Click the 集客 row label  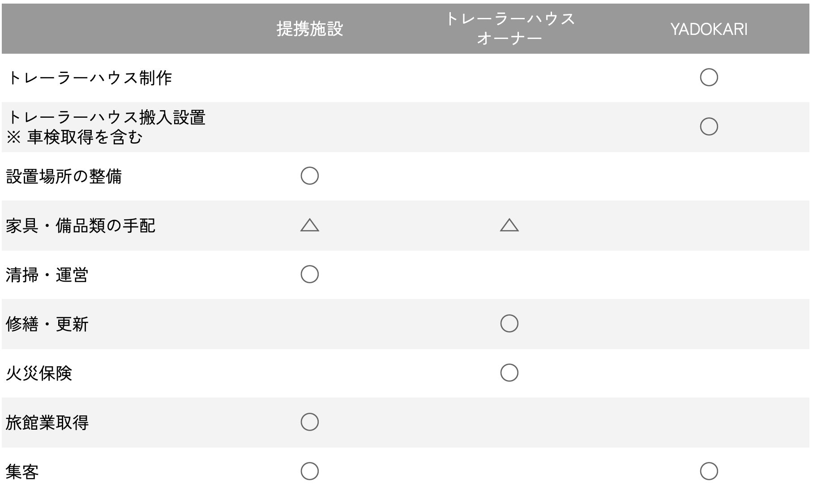click(x=22, y=472)
